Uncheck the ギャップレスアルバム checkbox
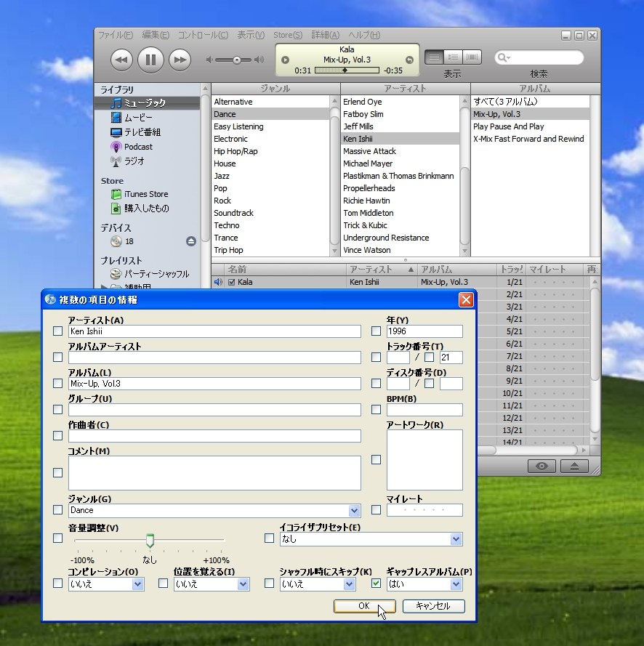This screenshot has width=644, height=646. pyautogui.click(x=376, y=584)
